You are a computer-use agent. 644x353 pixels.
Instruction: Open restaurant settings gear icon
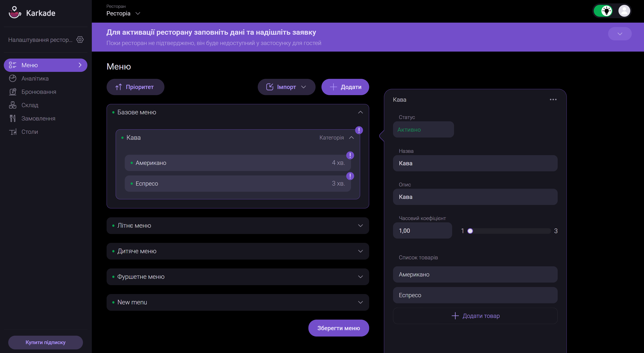click(x=80, y=40)
